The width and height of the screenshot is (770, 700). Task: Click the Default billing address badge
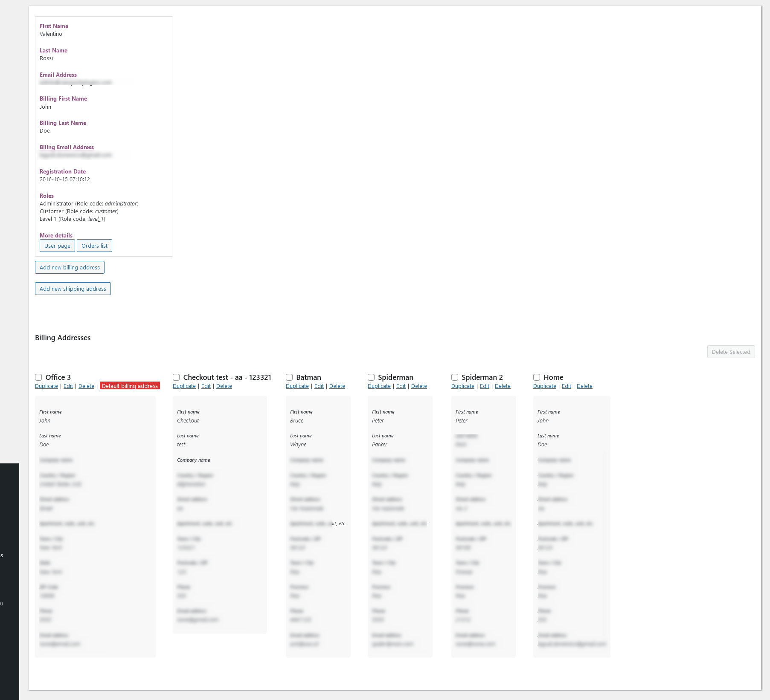click(x=130, y=386)
